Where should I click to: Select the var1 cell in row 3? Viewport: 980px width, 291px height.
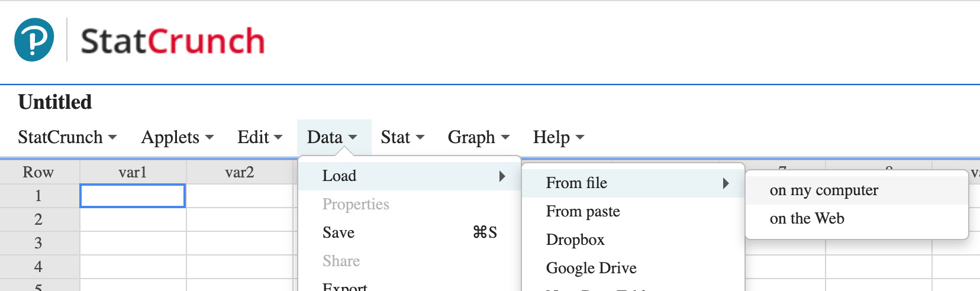[x=133, y=243]
